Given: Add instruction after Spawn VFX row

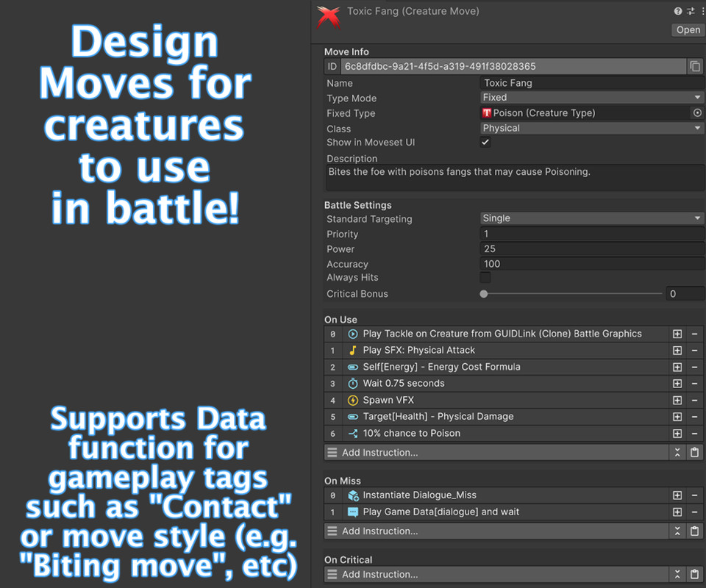Looking at the screenshot, I should (x=677, y=400).
